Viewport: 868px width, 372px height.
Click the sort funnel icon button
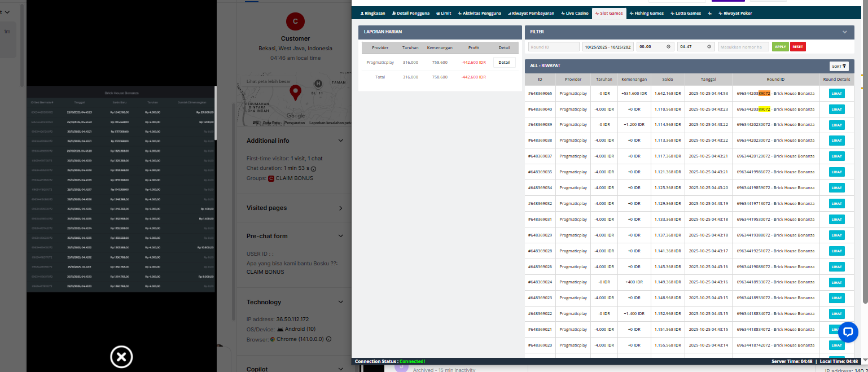[839, 66]
